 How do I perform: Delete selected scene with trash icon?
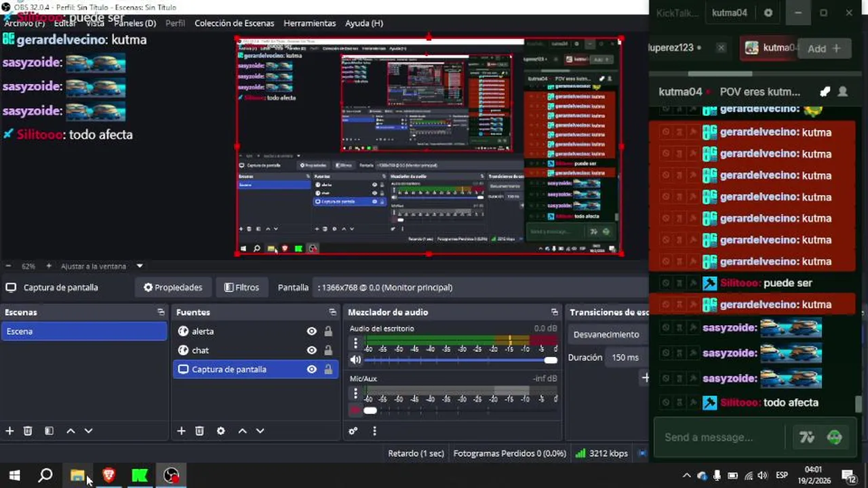[28, 431]
